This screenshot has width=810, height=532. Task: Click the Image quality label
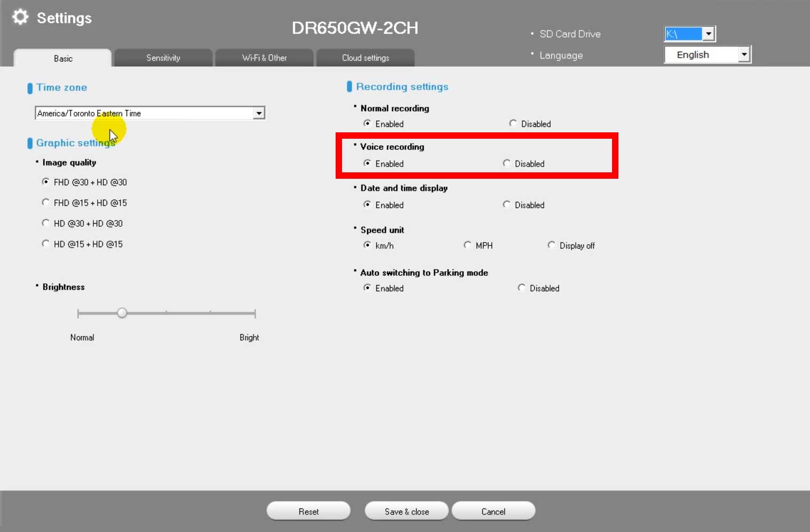69,162
